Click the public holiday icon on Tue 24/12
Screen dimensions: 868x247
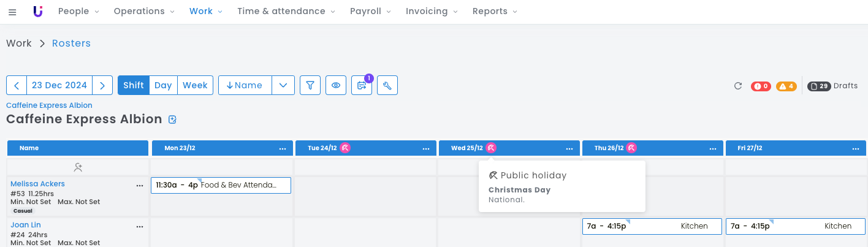[346, 148]
